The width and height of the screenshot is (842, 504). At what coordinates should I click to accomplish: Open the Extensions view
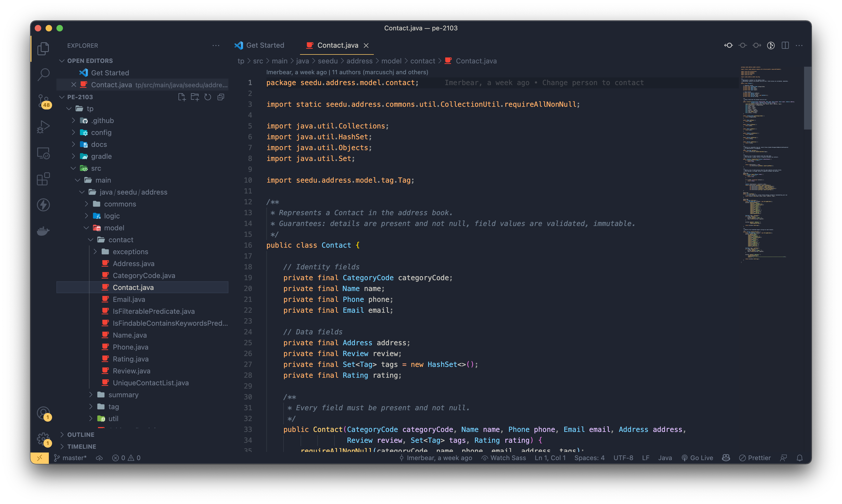(43, 179)
